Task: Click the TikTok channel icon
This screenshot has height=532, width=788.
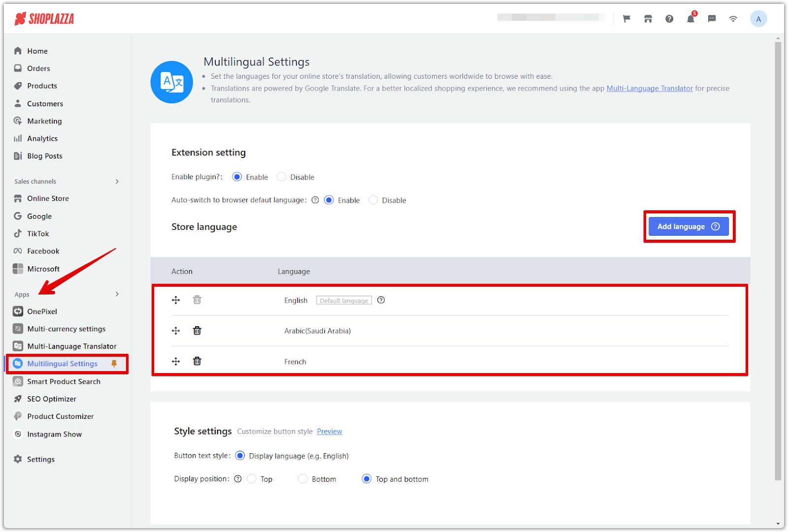Action: [x=18, y=233]
